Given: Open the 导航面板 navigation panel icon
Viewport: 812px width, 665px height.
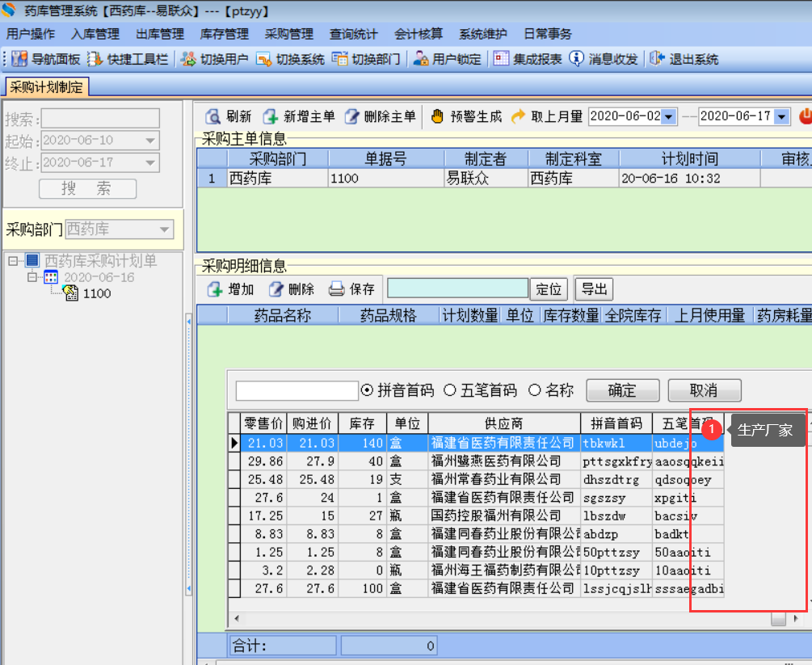Looking at the screenshot, I should coord(19,59).
